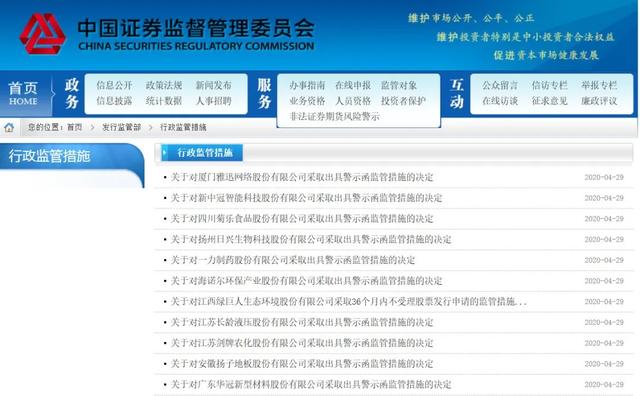This screenshot has width=640, height=396.
Task: Open 非法证券期货风险警示 link
Action: [334, 116]
